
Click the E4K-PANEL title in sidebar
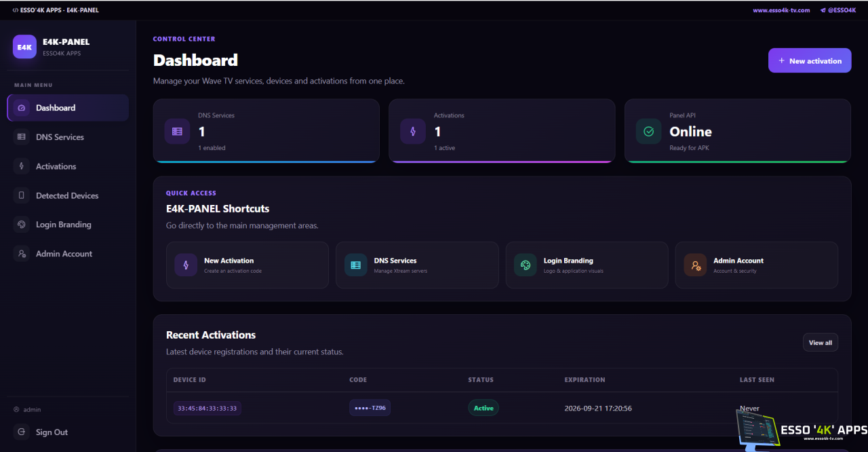tap(66, 42)
